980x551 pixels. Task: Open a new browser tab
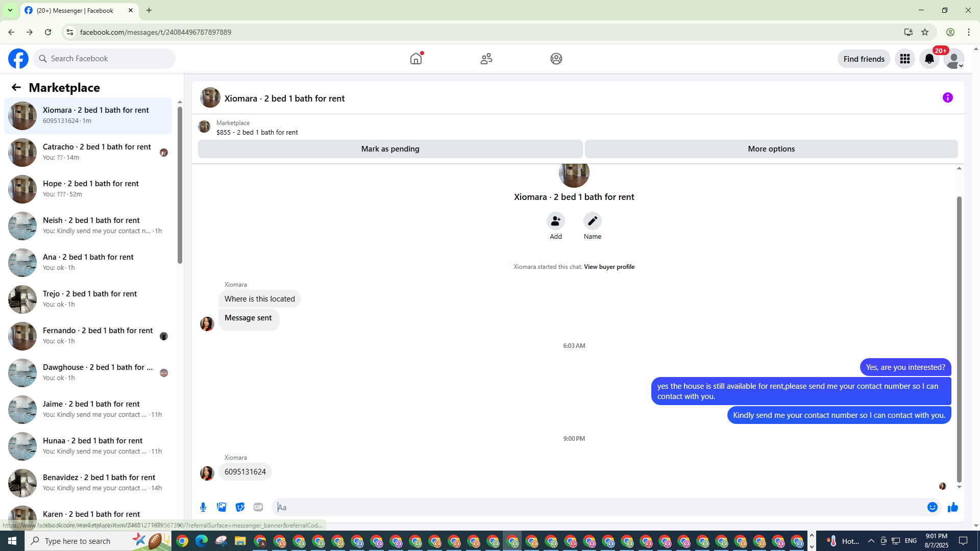click(x=149, y=10)
